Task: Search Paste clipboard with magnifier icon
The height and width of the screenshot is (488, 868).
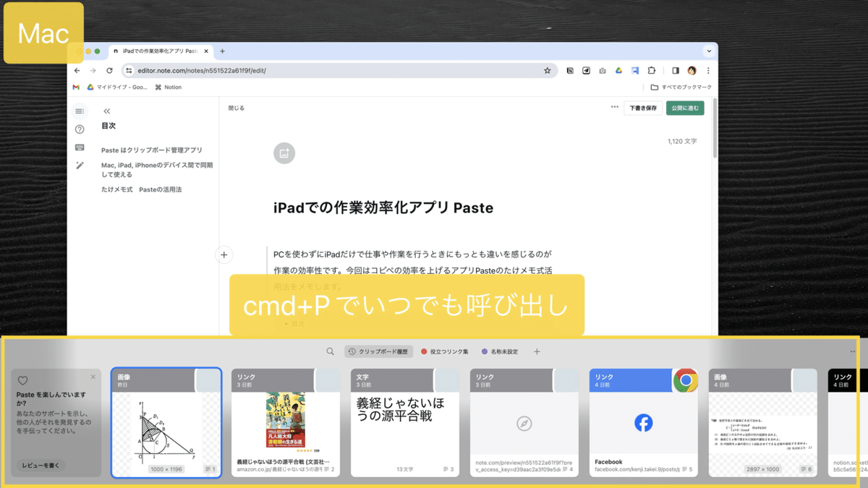Action: [x=331, y=351]
